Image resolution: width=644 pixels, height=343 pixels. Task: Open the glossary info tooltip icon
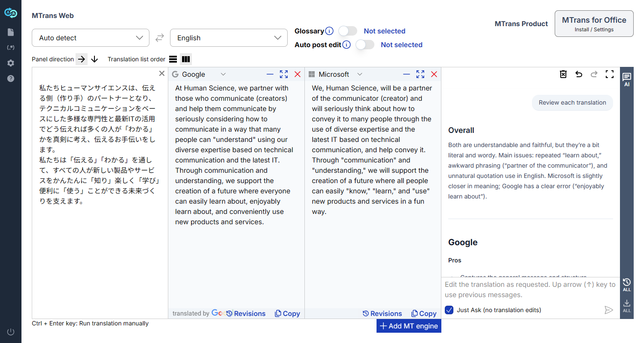329,31
